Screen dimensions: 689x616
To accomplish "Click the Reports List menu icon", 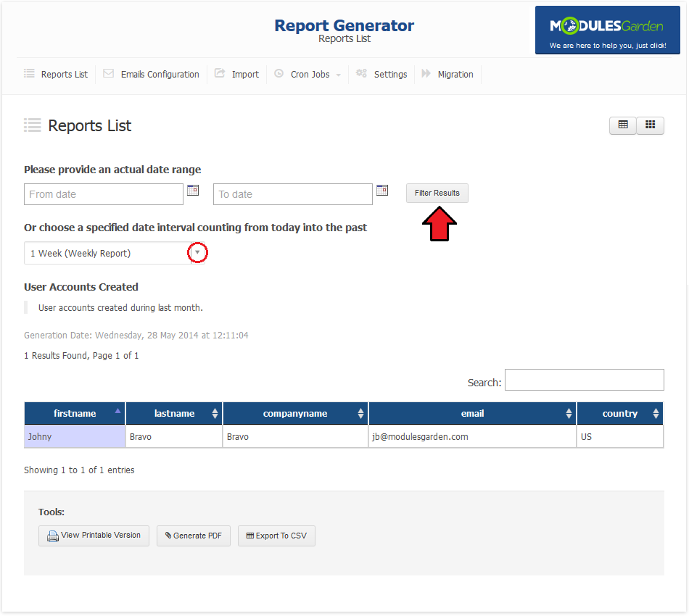I will pos(30,73).
